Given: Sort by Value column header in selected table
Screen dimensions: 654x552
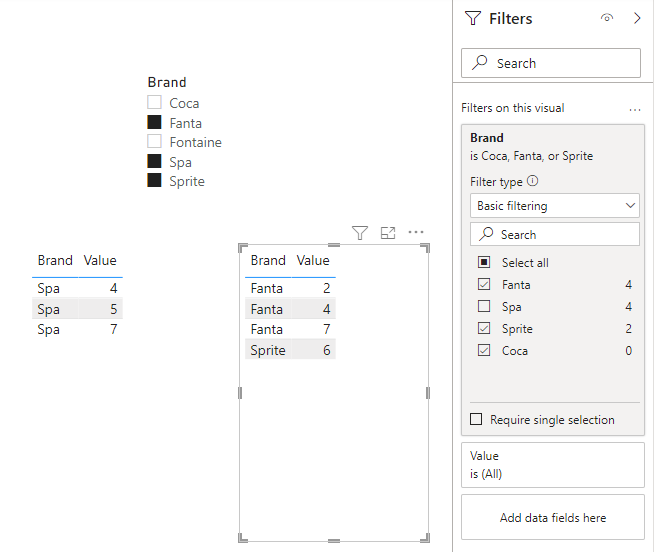Looking at the screenshot, I should 313,260.
